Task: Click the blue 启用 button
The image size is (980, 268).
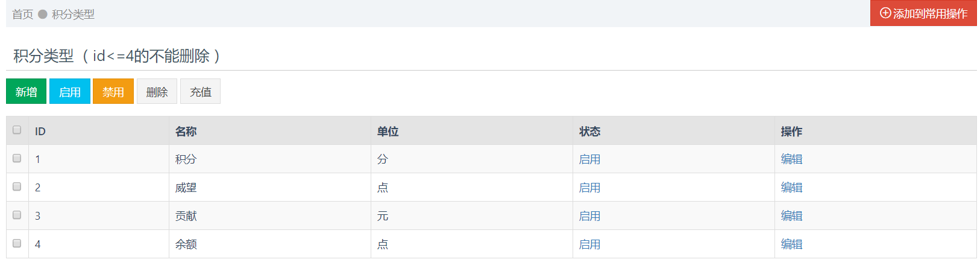Action: click(70, 92)
